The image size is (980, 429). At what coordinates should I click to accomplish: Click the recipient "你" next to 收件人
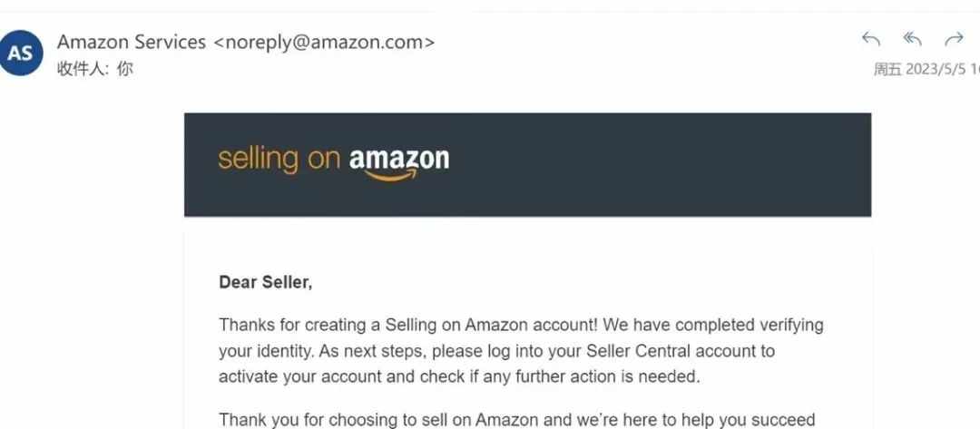tap(125, 68)
